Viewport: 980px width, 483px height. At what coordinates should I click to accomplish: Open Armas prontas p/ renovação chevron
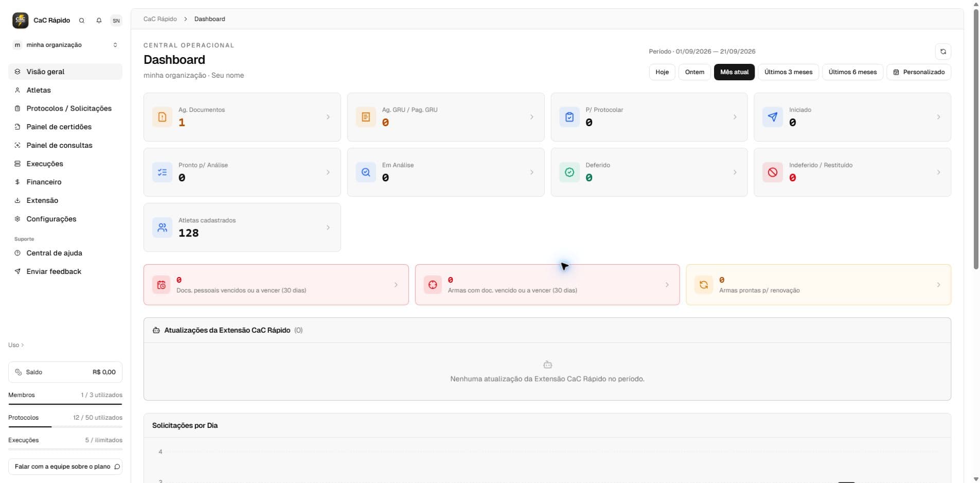(938, 285)
